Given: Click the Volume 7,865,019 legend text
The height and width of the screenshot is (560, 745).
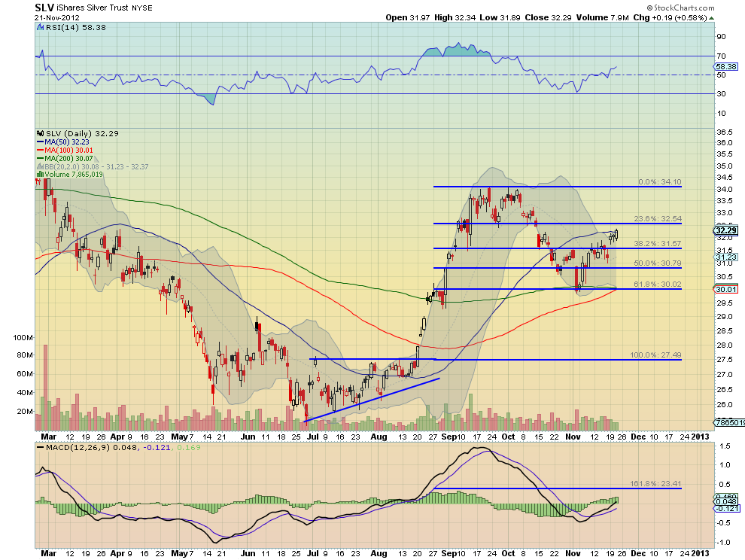Looking at the screenshot, I should [74, 175].
